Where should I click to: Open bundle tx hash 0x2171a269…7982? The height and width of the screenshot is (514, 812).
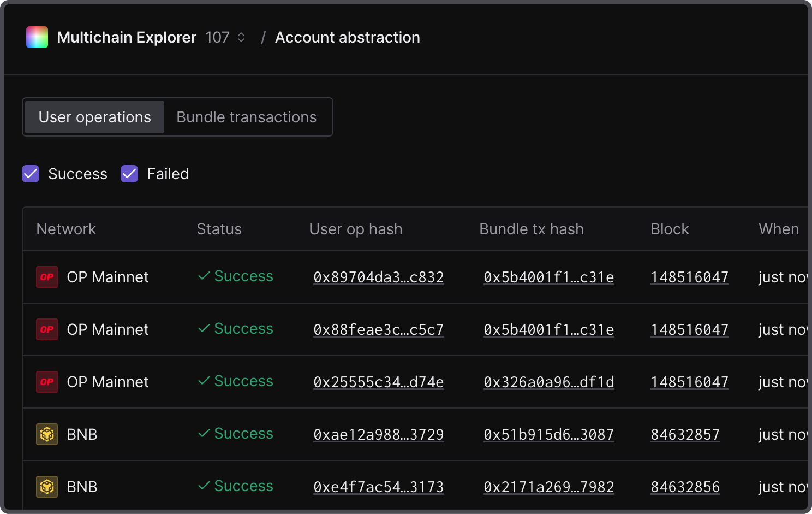coord(548,487)
